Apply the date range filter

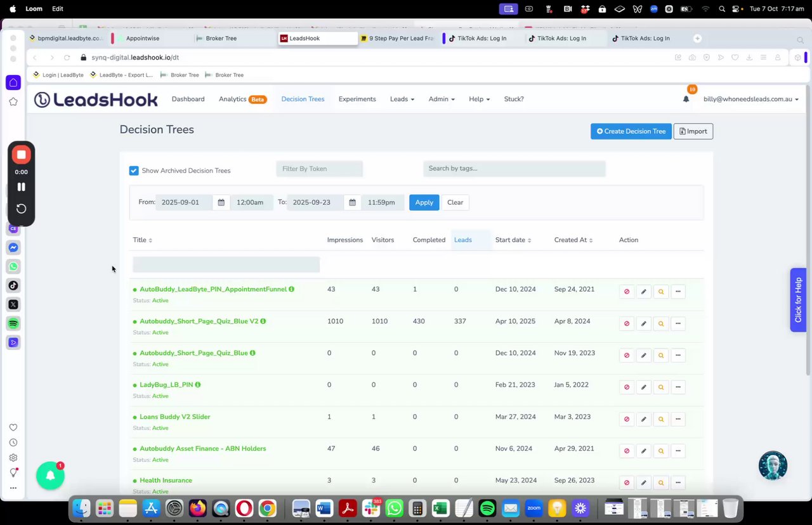(424, 202)
